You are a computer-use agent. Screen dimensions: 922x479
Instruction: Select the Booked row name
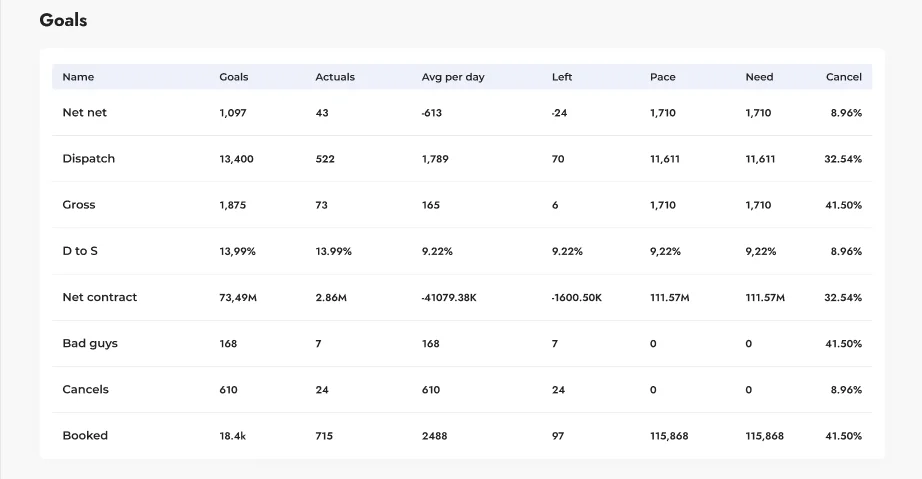pos(85,435)
